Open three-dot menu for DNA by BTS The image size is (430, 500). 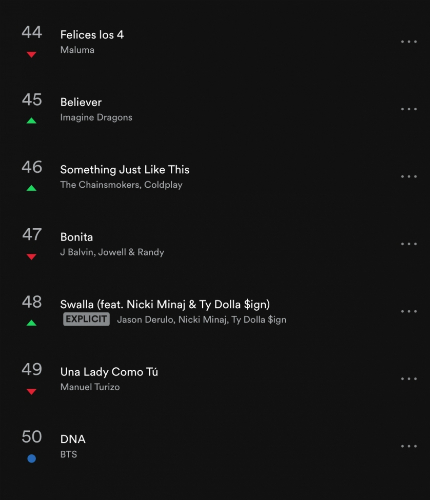[409, 446]
